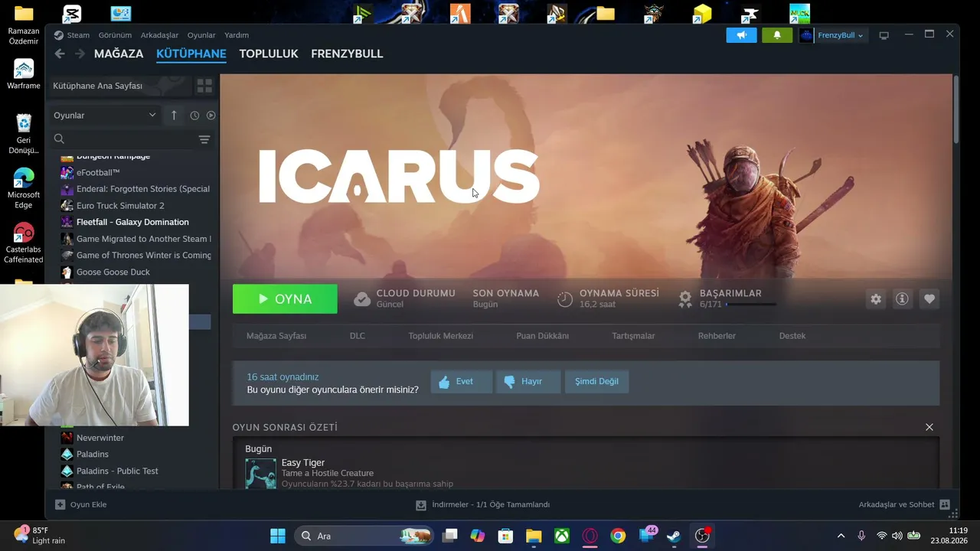Open the DLC link

(358, 336)
